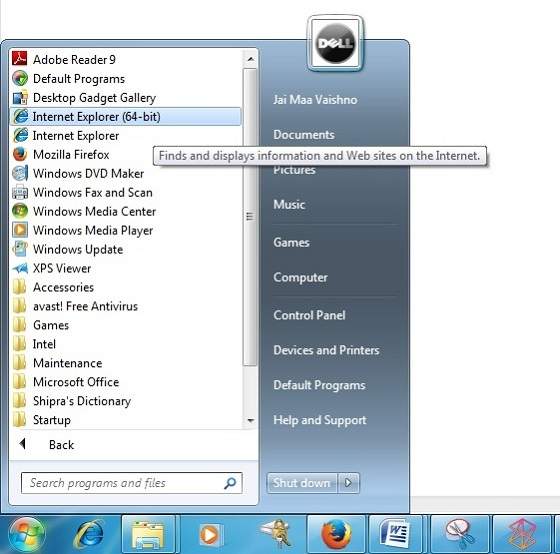
Task: Open Games from the right pane
Action: (291, 243)
